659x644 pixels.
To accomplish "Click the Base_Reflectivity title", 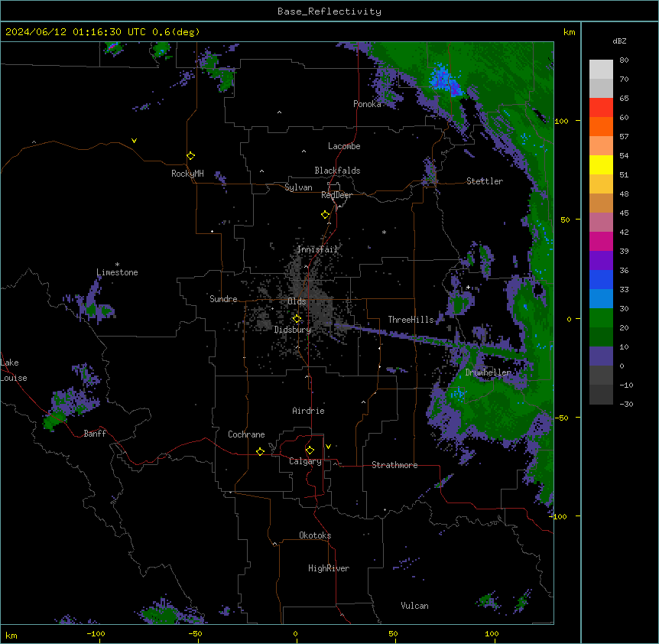I will 329,11.
